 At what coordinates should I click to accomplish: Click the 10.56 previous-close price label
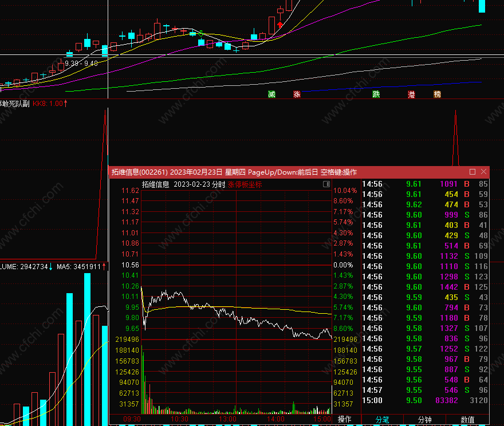click(x=130, y=265)
